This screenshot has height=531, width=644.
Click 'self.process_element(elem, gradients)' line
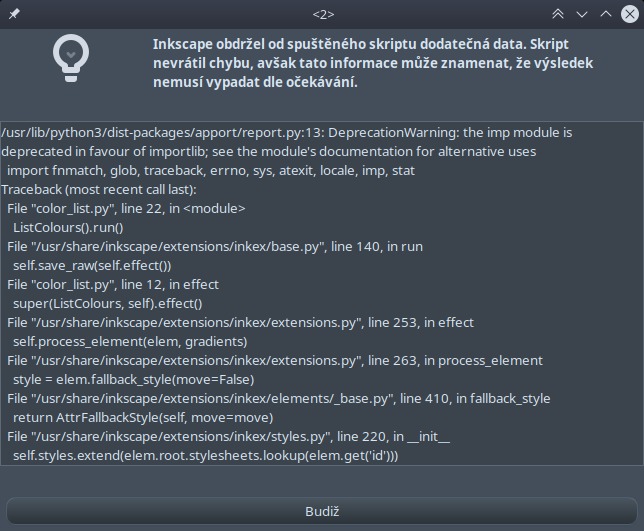(x=130, y=341)
